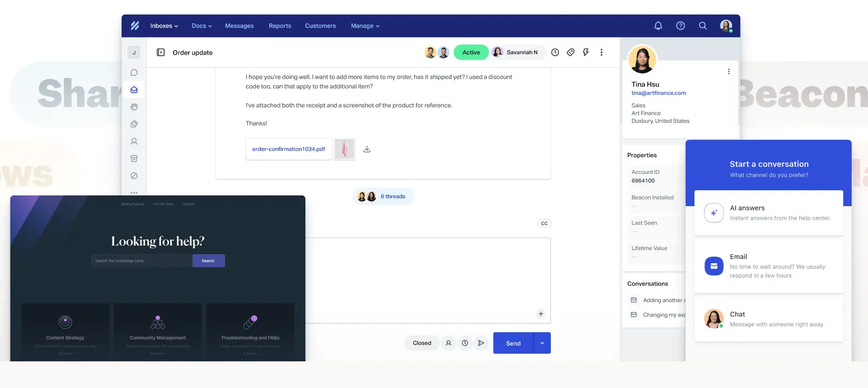Viewport: 868px width, 388px height.
Task: Open the Send options dropdown arrow
Action: click(x=542, y=343)
